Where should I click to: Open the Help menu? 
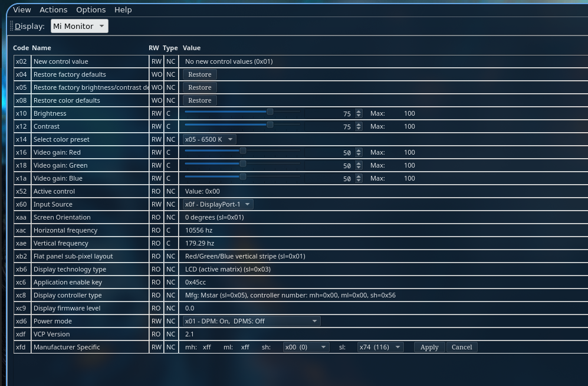tap(123, 10)
